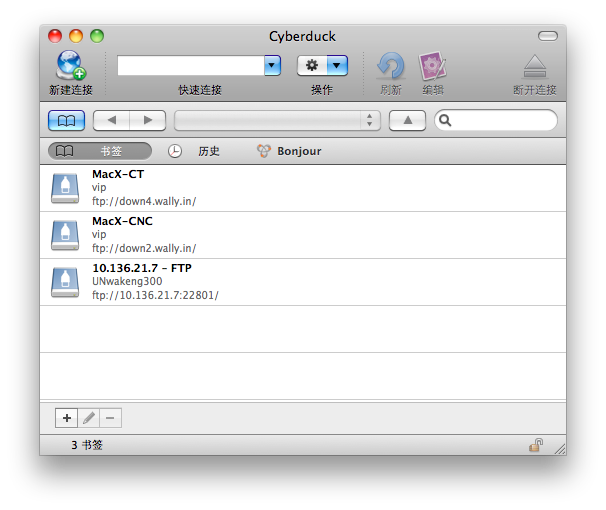
Task: Switch to the Bonjour tab
Action: tap(289, 151)
